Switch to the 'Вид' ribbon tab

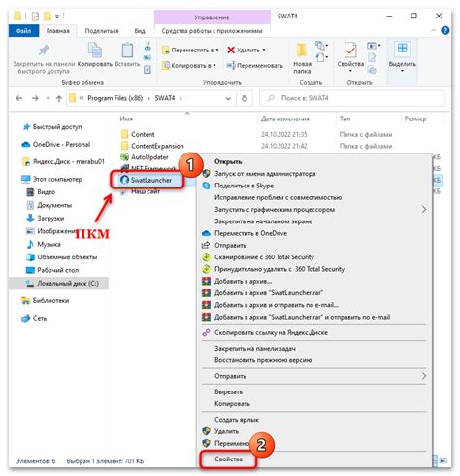pos(140,31)
